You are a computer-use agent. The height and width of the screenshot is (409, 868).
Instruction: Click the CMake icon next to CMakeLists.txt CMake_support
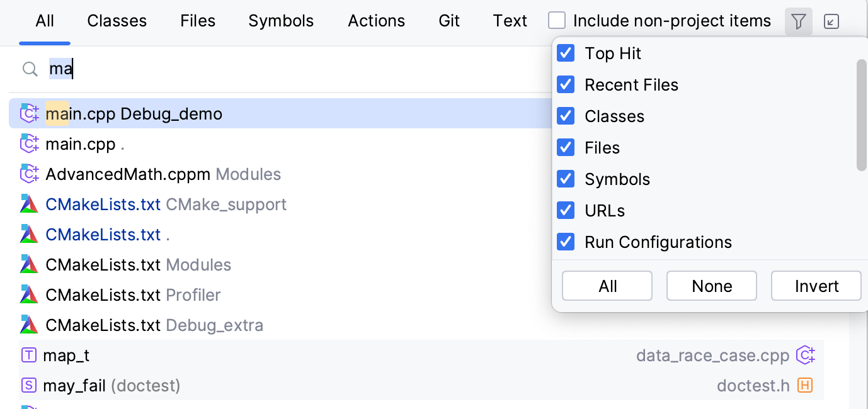pyautogui.click(x=29, y=204)
